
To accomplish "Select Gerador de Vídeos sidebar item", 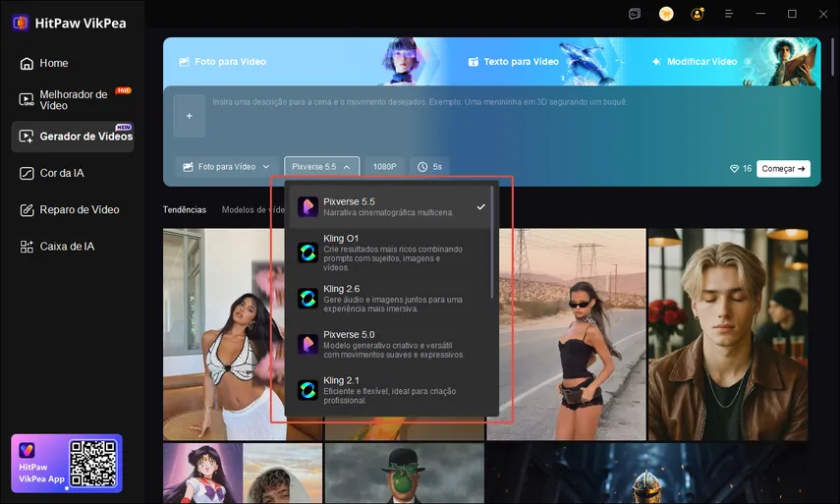I will coord(73,137).
